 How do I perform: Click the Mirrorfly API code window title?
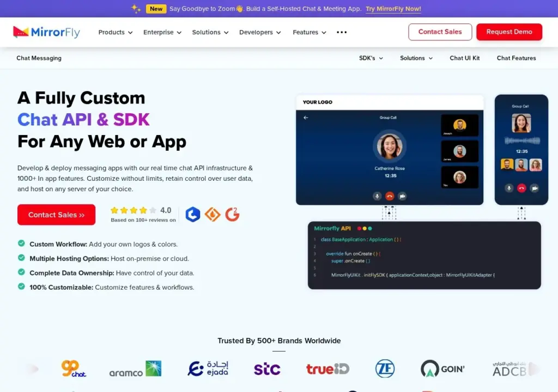pyautogui.click(x=332, y=228)
